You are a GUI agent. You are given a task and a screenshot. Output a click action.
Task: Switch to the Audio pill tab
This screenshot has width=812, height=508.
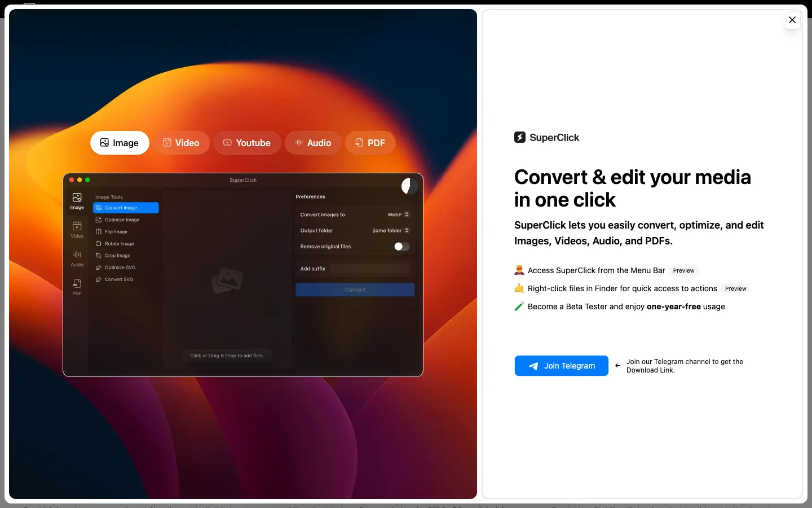(313, 143)
